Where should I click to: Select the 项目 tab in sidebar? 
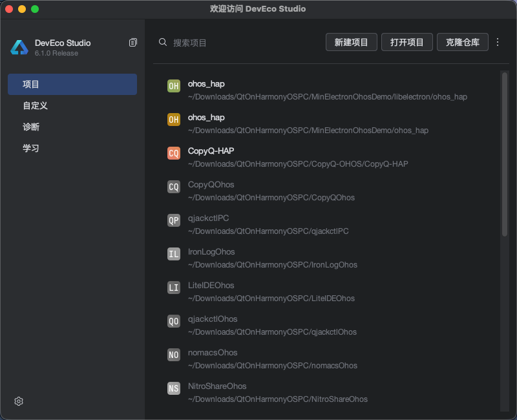(x=72, y=85)
